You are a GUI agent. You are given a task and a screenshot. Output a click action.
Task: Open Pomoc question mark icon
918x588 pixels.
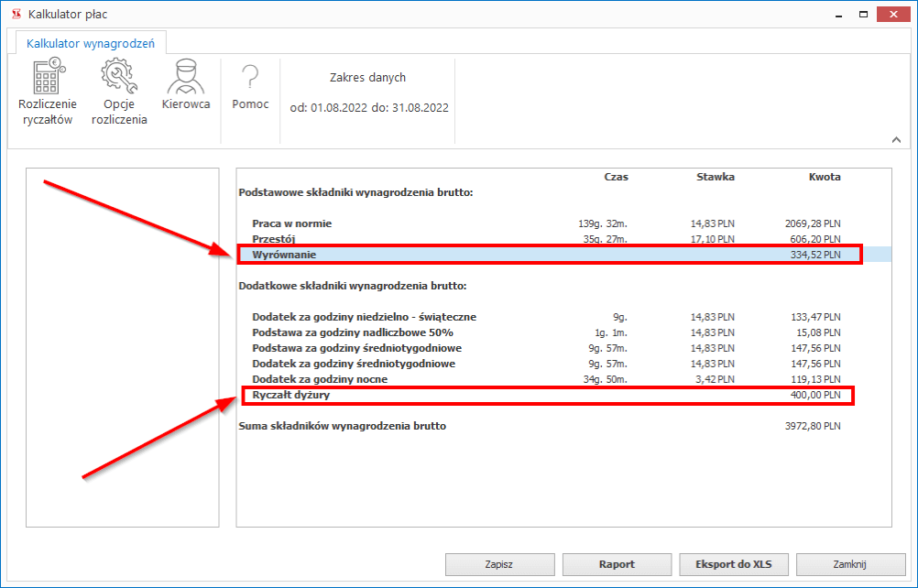[x=250, y=78]
